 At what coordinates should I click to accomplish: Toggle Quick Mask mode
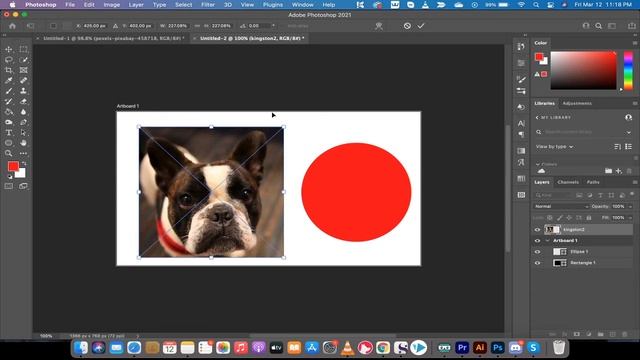(9, 186)
